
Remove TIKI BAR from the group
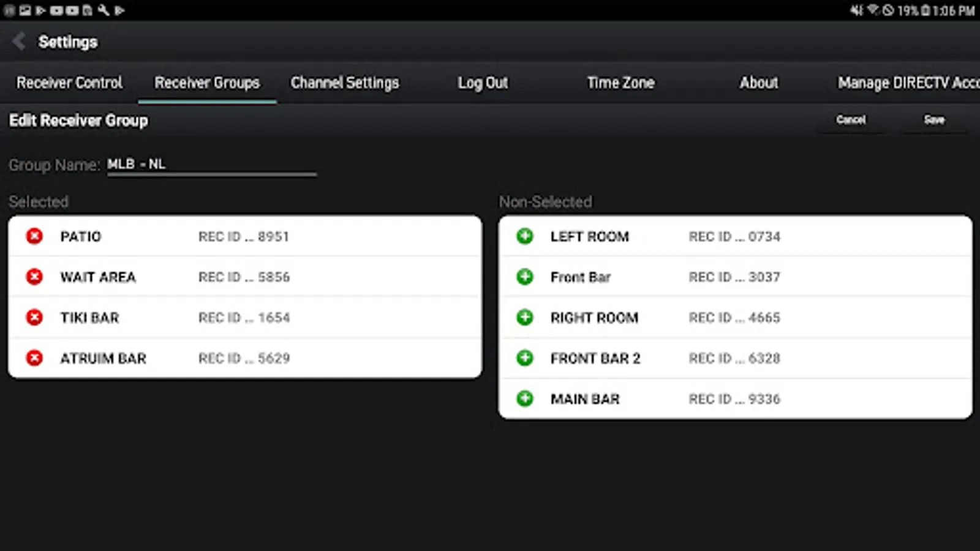(34, 317)
